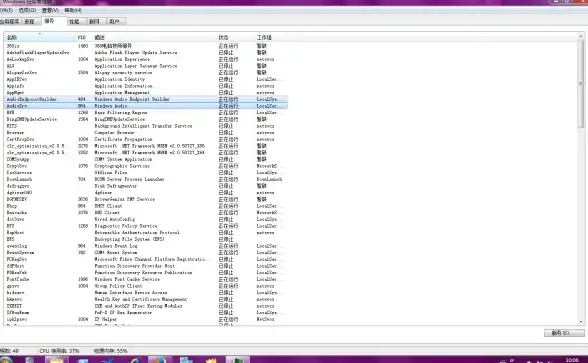Image resolution: width=588 pixels, height=363 pixels.
Task: Click the vertical scrollbar thumb of services list
Action: coord(581,84)
